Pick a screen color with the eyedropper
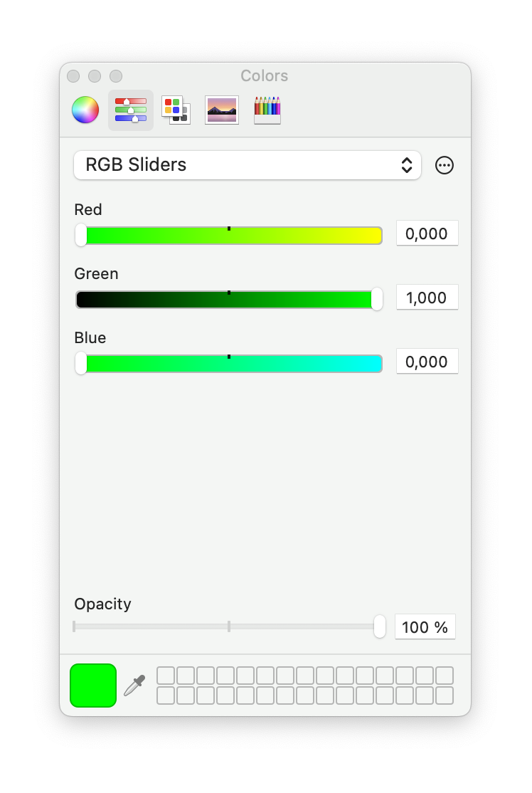The width and height of the screenshot is (532, 793). pos(134,686)
